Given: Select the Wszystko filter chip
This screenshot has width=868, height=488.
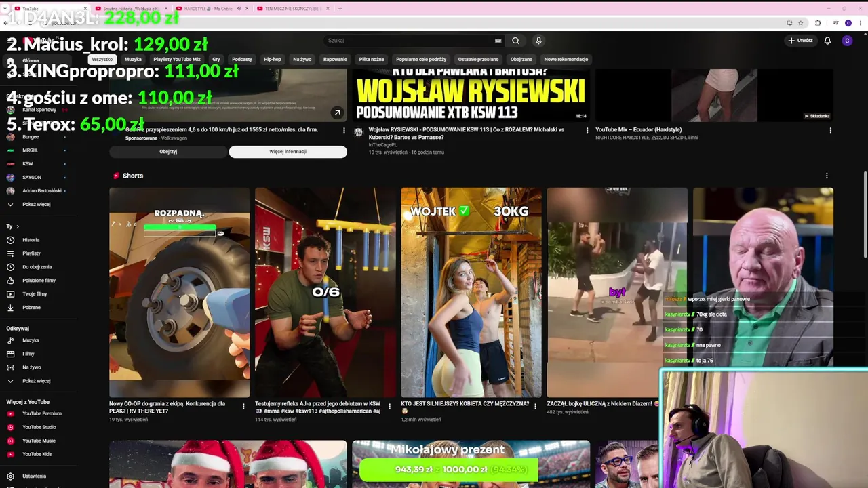Looking at the screenshot, I should tap(102, 60).
